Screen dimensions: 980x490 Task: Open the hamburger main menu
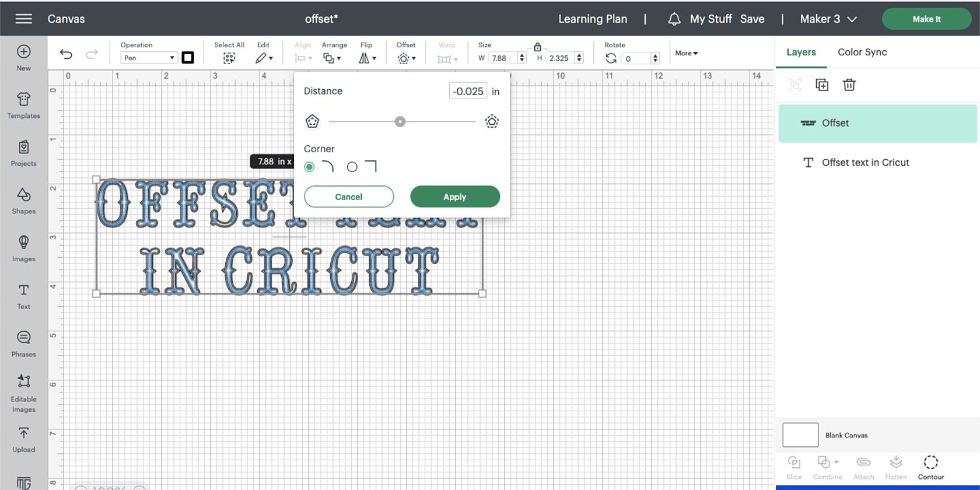tap(23, 19)
